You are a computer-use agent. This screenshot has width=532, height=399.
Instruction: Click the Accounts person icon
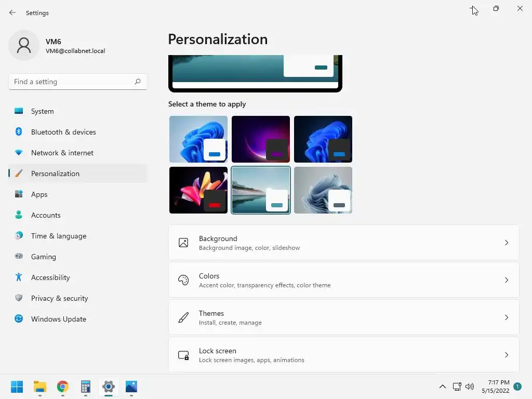coord(19,215)
